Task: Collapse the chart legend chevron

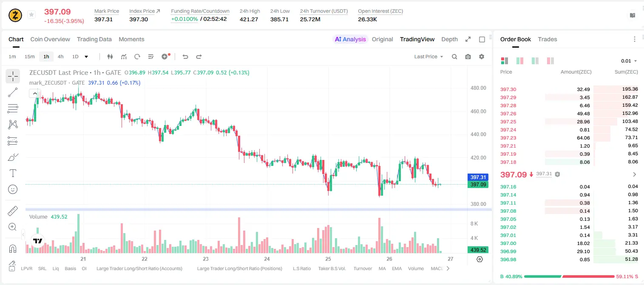Action: click(x=35, y=93)
